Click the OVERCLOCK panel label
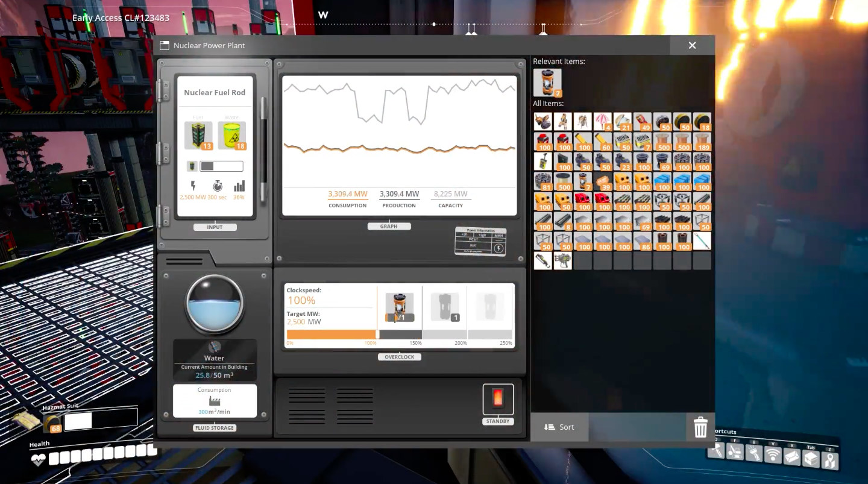 click(400, 357)
